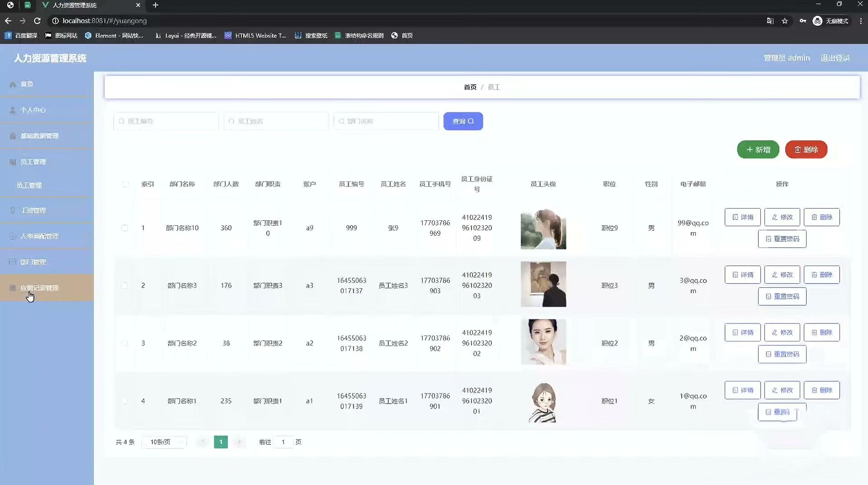868x485 pixels.
Task: Open a new browser tab
Action: 155,5
